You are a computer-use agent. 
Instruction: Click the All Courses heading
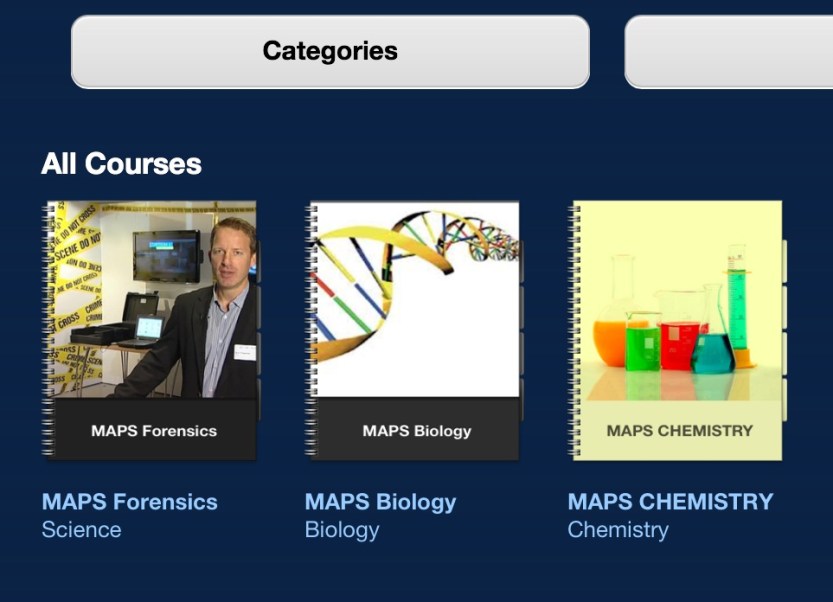tap(121, 164)
